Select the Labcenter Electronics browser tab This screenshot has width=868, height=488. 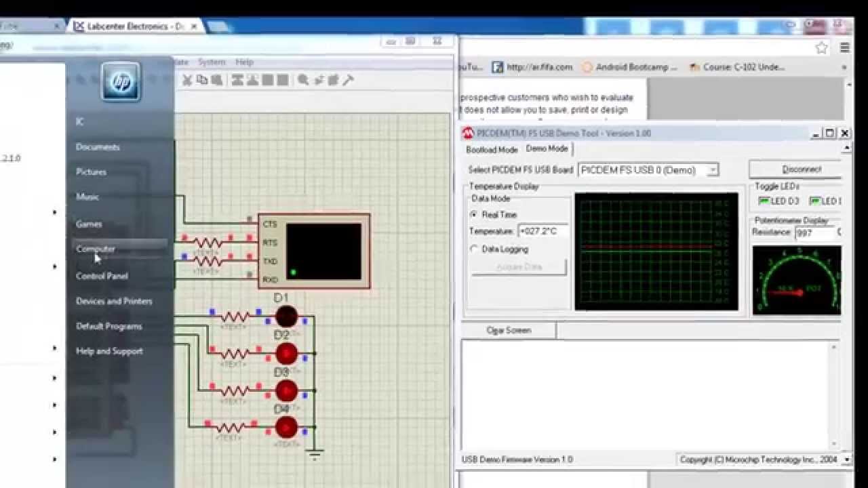tap(134, 26)
